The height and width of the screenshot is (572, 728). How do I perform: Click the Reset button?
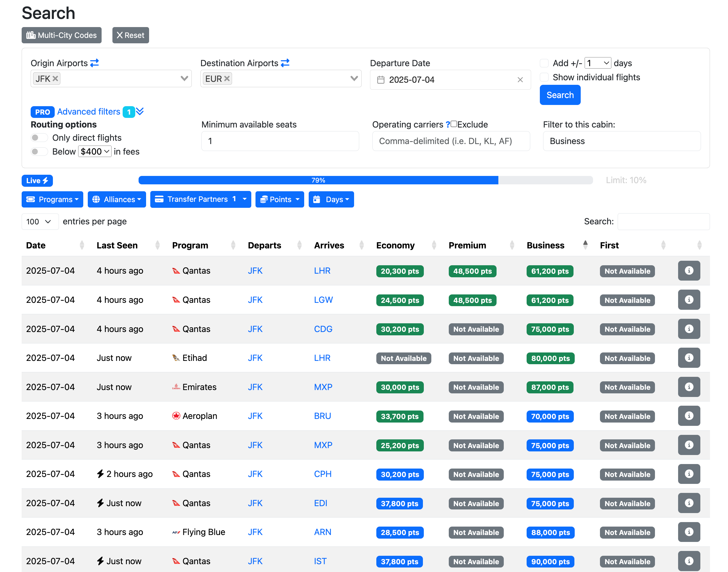point(130,35)
